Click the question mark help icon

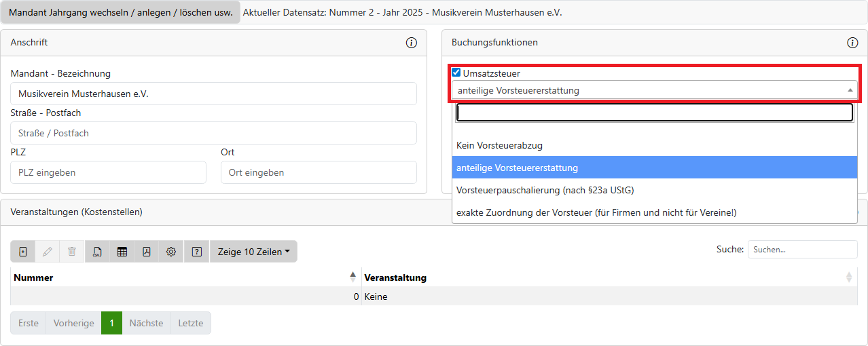coord(197,252)
